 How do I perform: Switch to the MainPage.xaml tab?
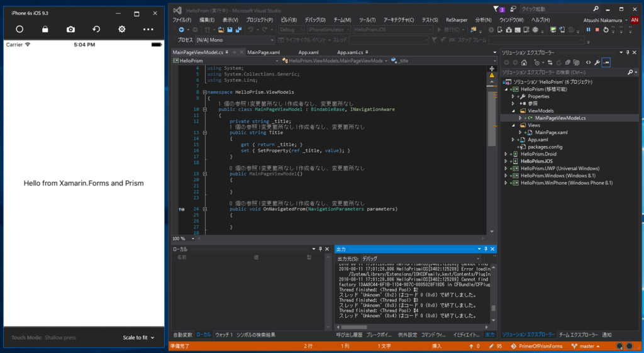264,52
